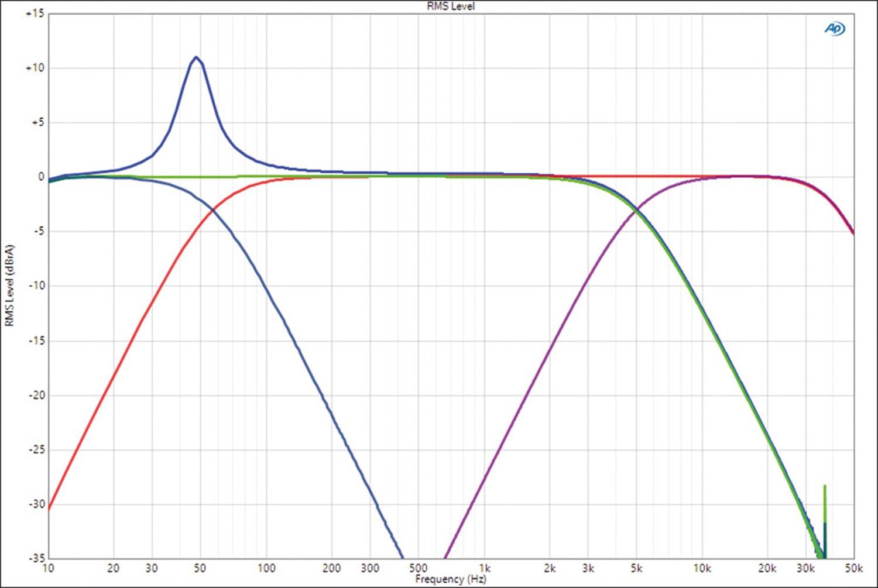The image size is (878, 588).
Task: Click the +15 label on the vertical axis
Action: [x=35, y=13]
